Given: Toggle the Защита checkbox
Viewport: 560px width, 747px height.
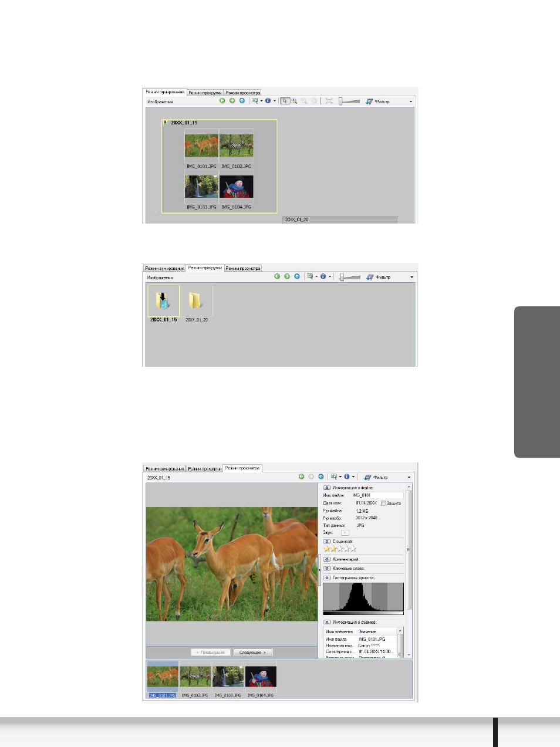Looking at the screenshot, I should tap(383, 503).
